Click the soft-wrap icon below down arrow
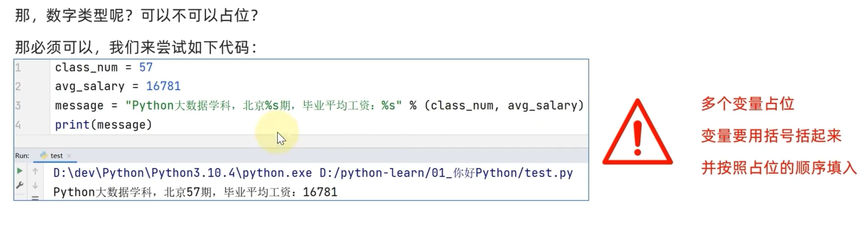Viewport: 868px width, 229px height. pos(35,198)
